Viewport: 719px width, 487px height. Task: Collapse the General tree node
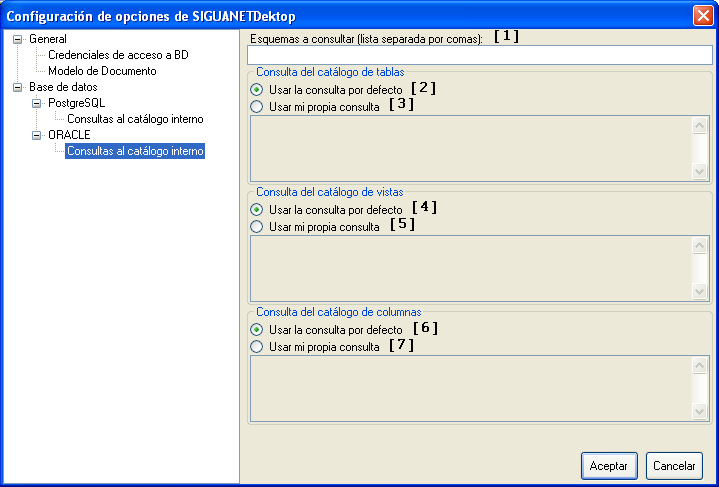[17, 39]
